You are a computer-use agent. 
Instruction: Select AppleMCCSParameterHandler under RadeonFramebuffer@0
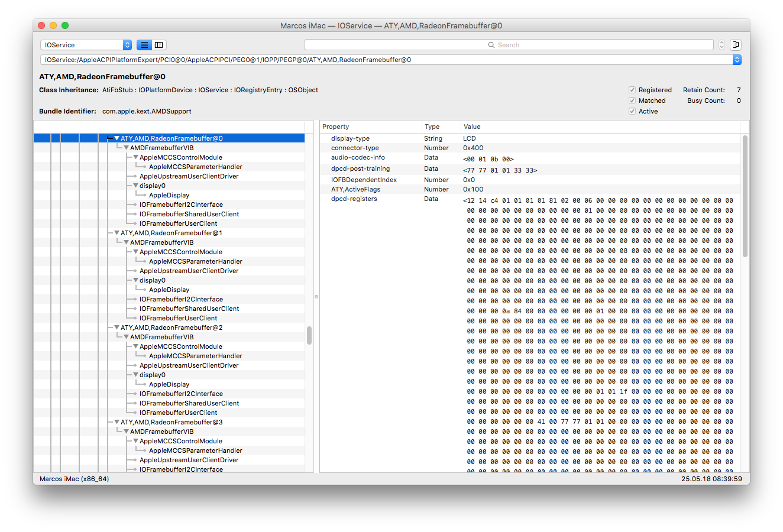tap(196, 167)
